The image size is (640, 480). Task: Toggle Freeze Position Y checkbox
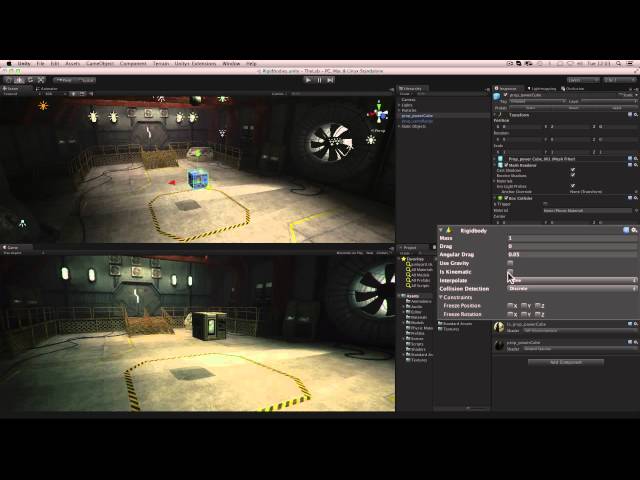pyautogui.click(x=524, y=306)
